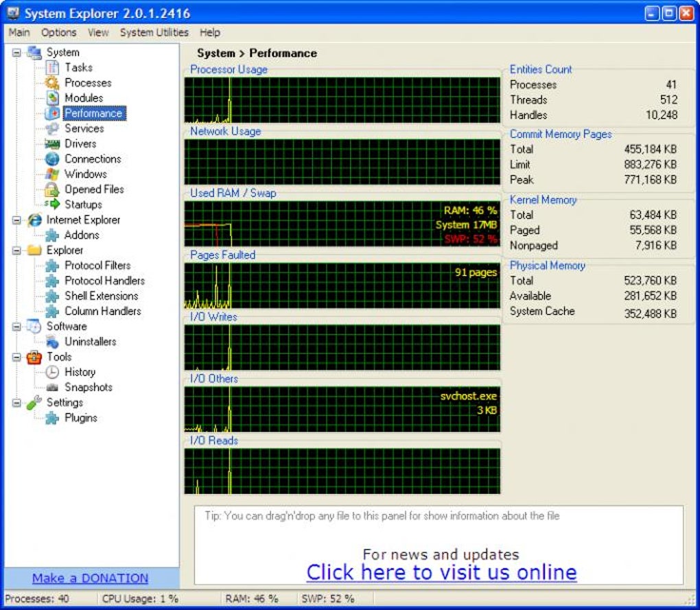Collapse the System tree branch

tap(15, 52)
